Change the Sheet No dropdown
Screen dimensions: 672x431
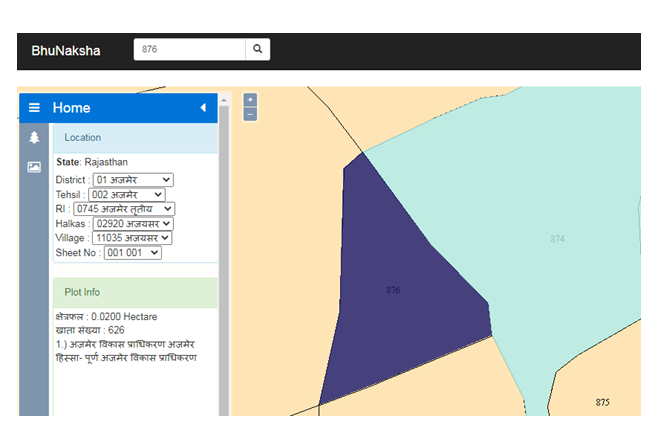tap(132, 253)
